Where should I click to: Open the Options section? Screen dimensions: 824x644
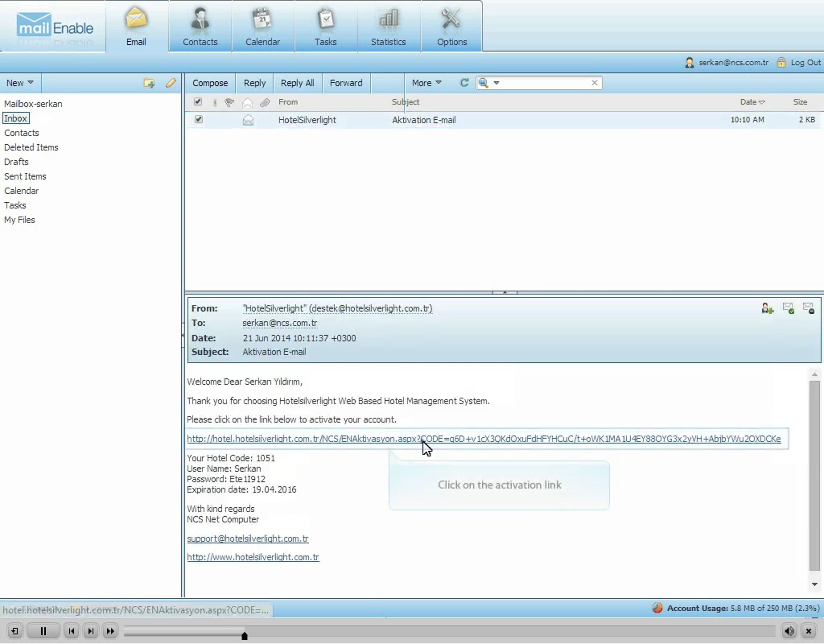pos(451,26)
